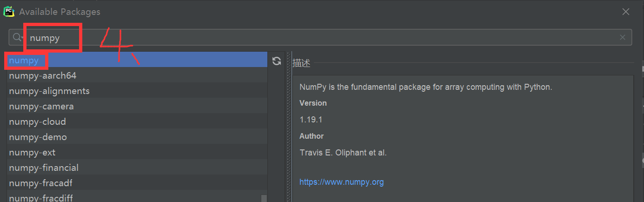Reload the available packages list
This screenshot has height=202, width=644.
(277, 61)
